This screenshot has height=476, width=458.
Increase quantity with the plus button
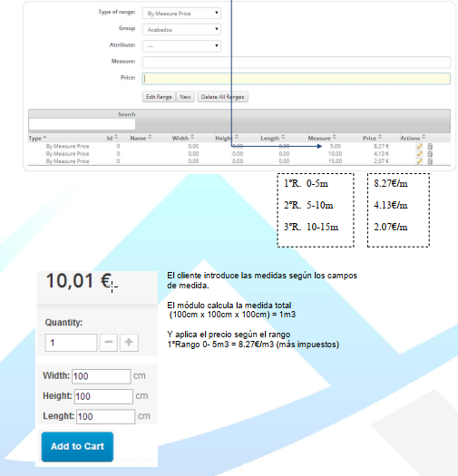pos(129,343)
